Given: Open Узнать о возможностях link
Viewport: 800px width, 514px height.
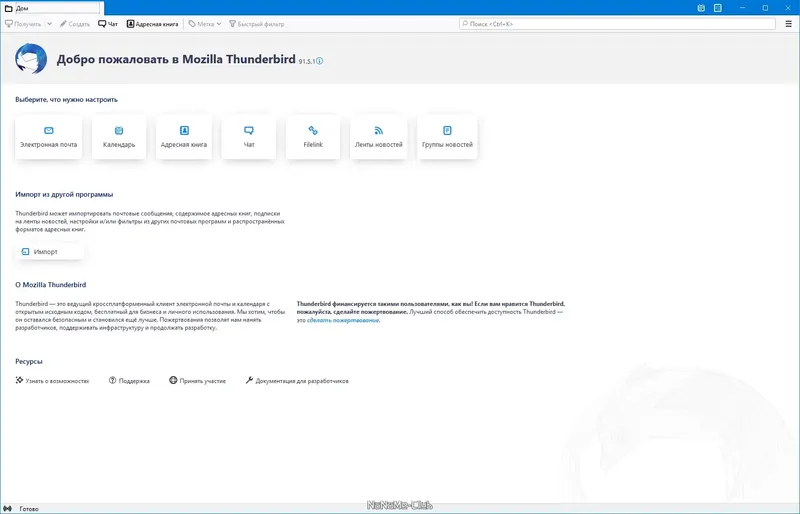Looking at the screenshot, I should 53,381.
